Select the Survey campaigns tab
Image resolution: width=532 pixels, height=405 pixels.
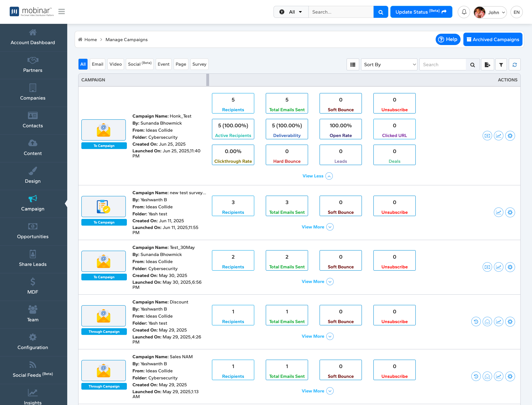(199, 64)
